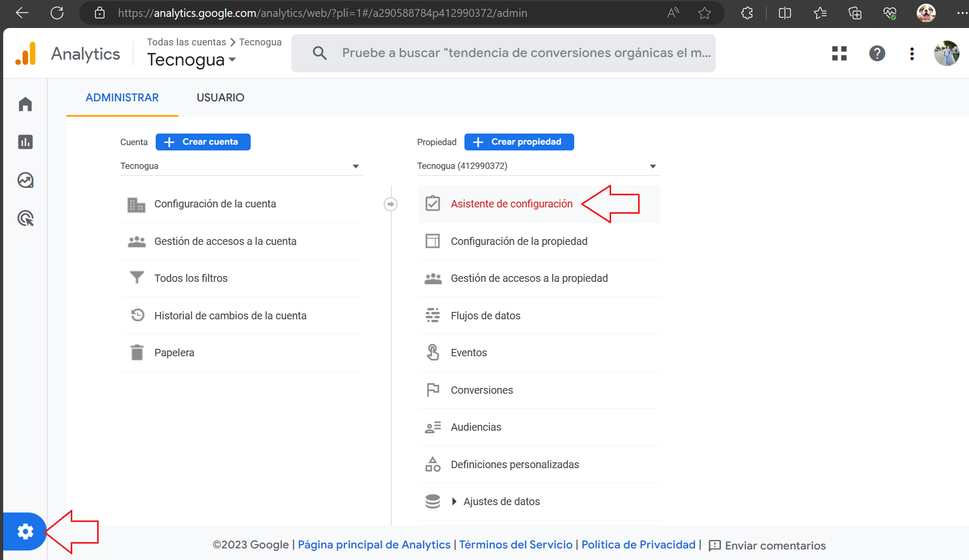969x560 pixels.
Task: Click the browser back arrow
Action: (22, 13)
